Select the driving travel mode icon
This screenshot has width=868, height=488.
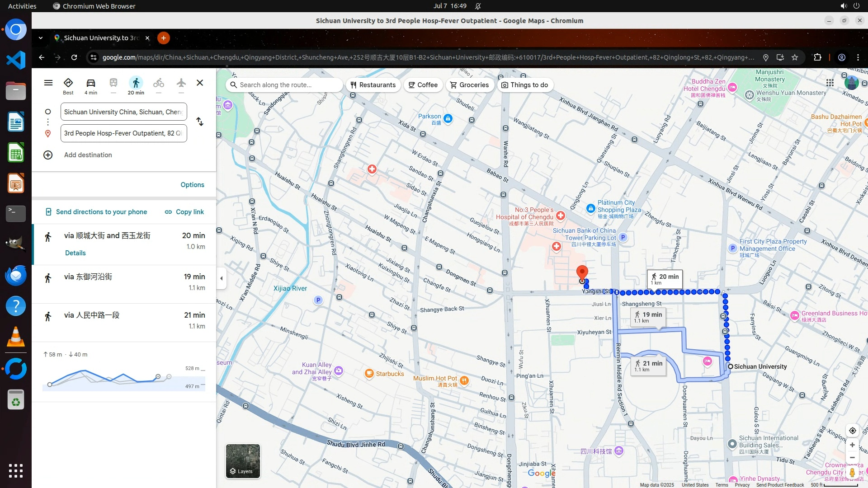[x=90, y=84]
